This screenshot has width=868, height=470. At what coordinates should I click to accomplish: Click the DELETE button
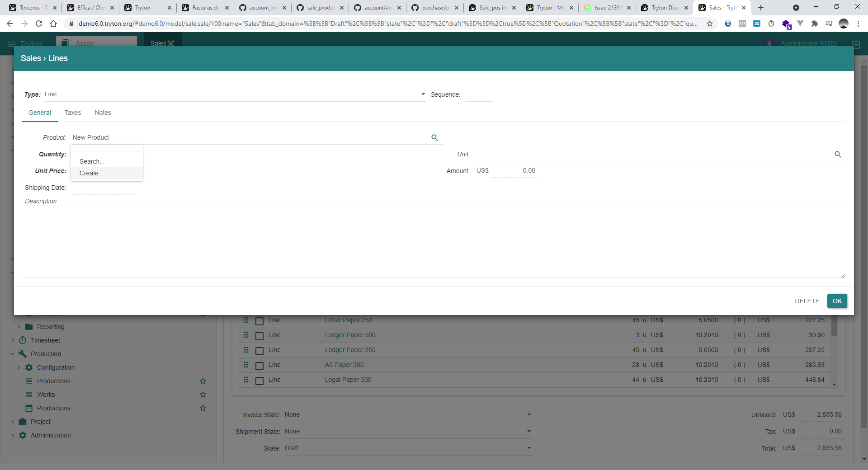[807, 301]
